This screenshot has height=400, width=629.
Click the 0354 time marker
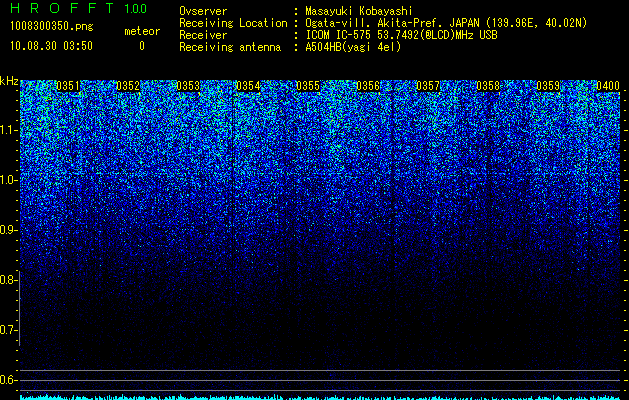click(x=248, y=86)
